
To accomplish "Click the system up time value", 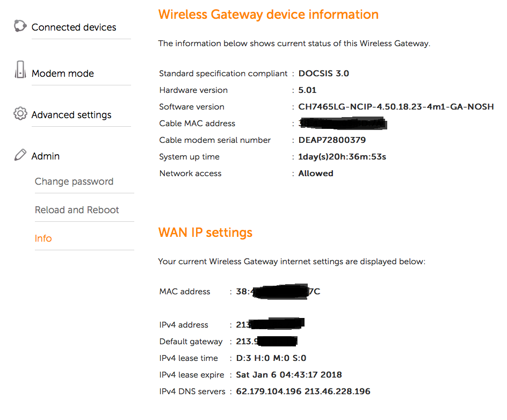I will coord(342,157).
